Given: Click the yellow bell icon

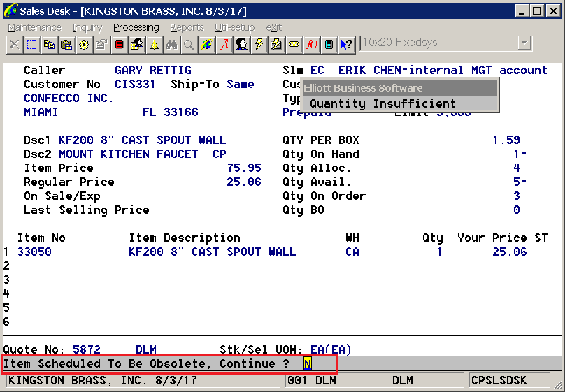Looking at the screenshot, I should pyautogui.click(x=155, y=45).
